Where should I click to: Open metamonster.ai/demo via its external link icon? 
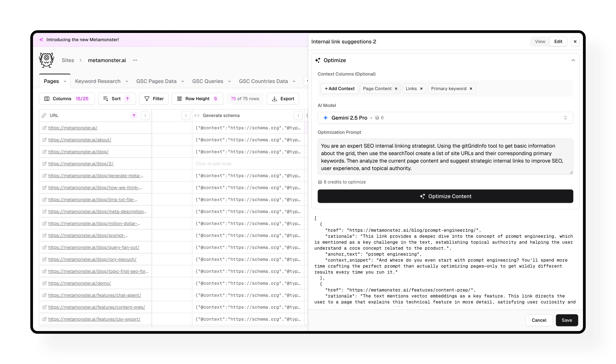click(x=44, y=283)
